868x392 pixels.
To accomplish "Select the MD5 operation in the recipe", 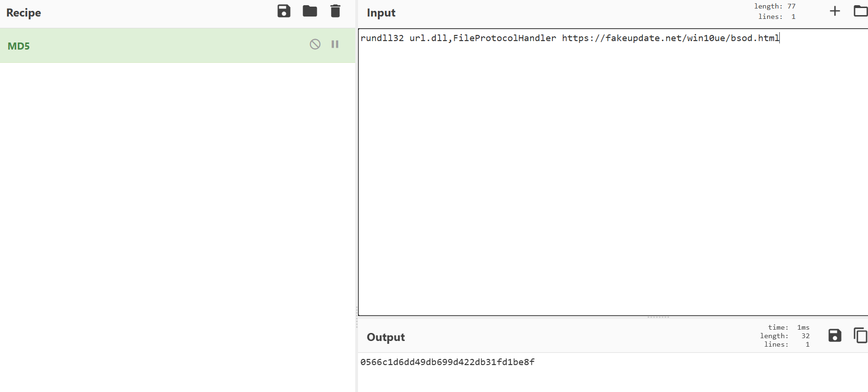I will tap(19, 46).
